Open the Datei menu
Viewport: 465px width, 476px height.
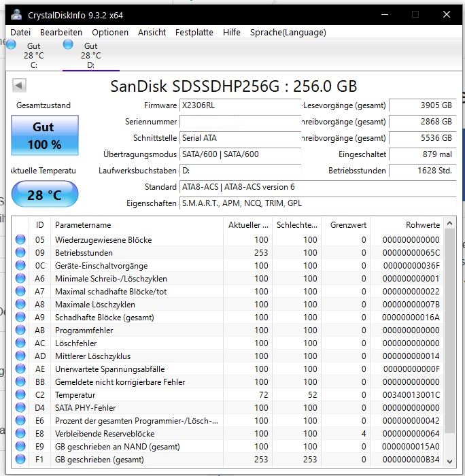pyautogui.click(x=20, y=32)
